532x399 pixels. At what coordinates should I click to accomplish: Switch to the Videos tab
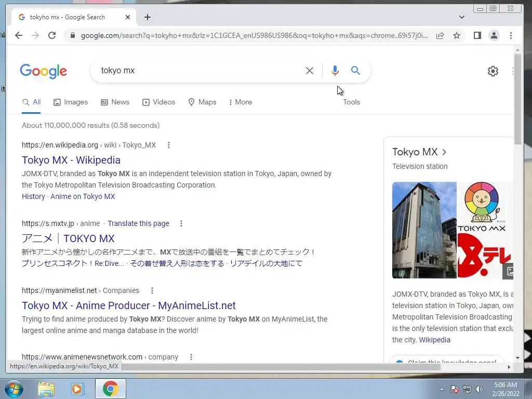click(158, 102)
